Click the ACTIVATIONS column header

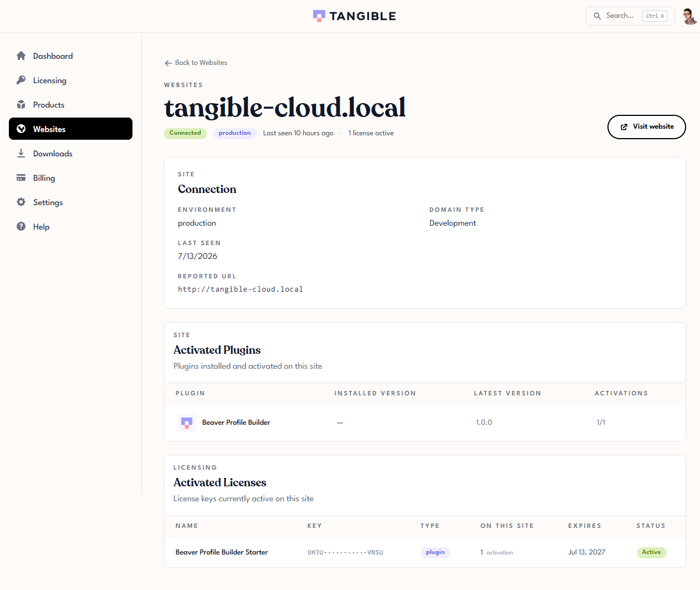pyautogui.click(x=621, y=393)
